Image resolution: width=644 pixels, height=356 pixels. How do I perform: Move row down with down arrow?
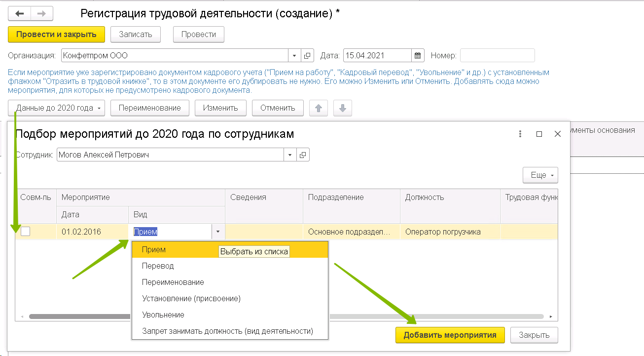coord(343,108)
